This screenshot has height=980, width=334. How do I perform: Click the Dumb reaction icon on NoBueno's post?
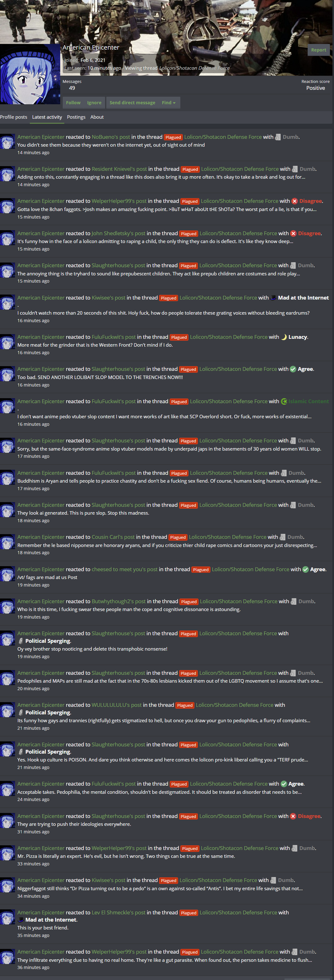coord(278,137)
